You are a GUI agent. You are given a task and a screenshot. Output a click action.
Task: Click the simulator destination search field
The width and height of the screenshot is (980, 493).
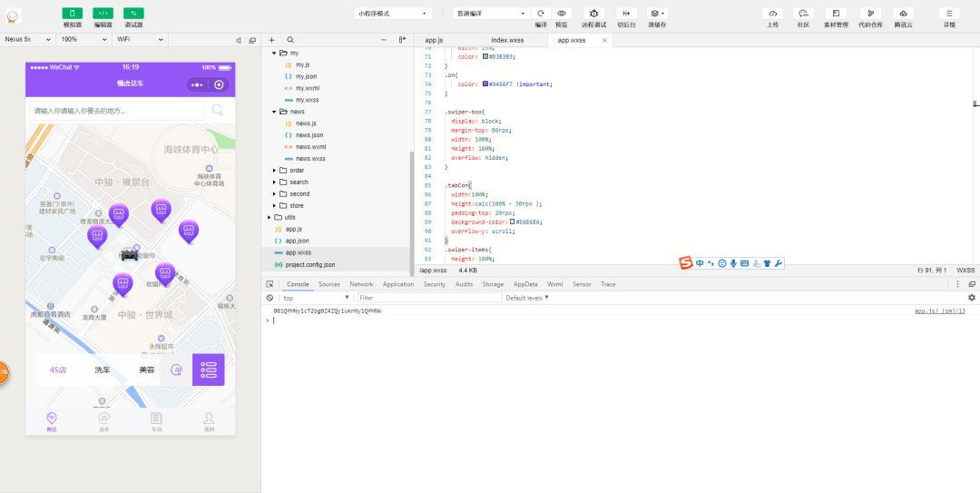116,111
